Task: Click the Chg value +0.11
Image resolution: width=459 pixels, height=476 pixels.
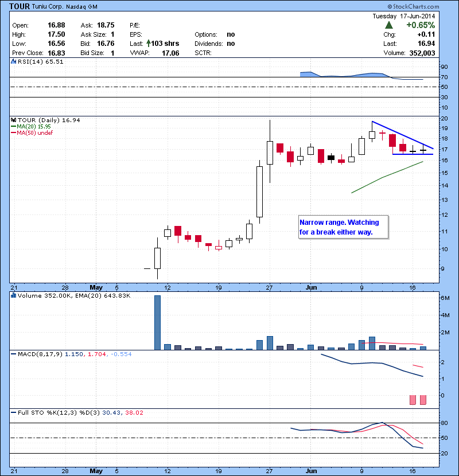Action: 426,34
